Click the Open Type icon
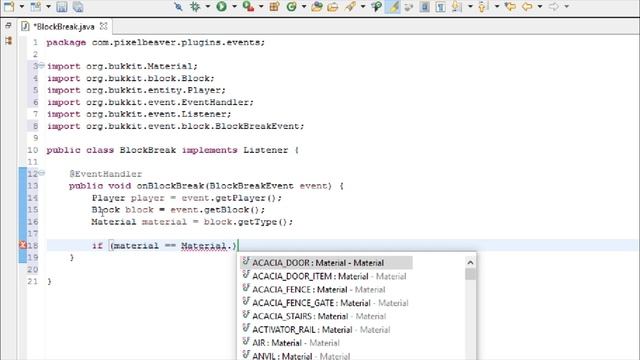Screen dimensions: 640x360 coord(316,7)
